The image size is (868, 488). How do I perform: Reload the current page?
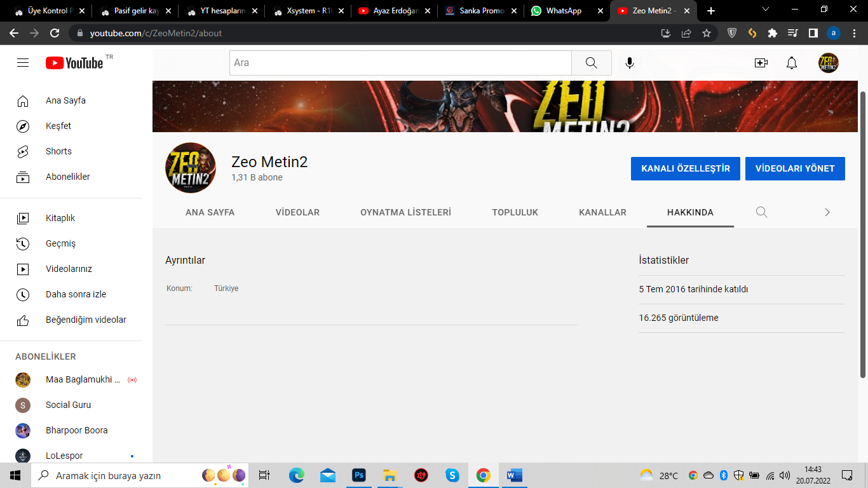pos(55,33)
